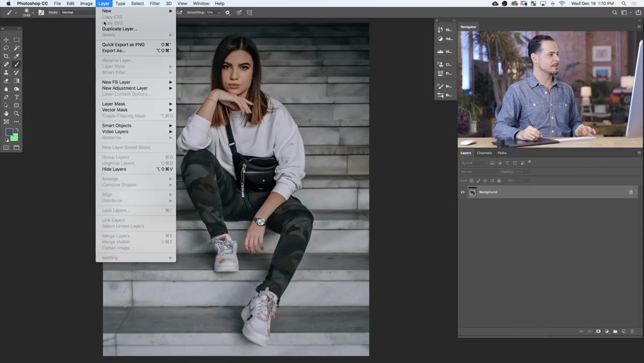
Task: Create new fill or adjustment layer icon
Action: click(607, 331)
